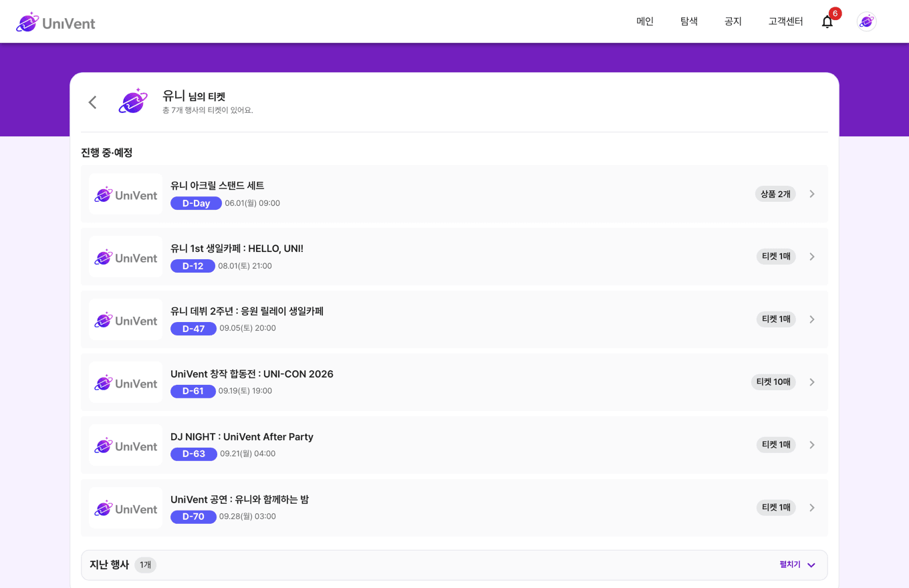The image size is (909, 588).
Task: Expand the 지난 행사 section with 펼치기
Action: 797,565
